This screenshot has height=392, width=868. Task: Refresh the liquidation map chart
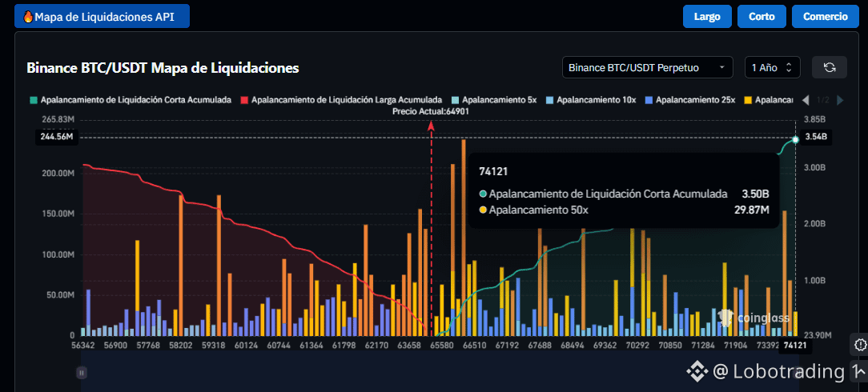(x=830, y=67)
